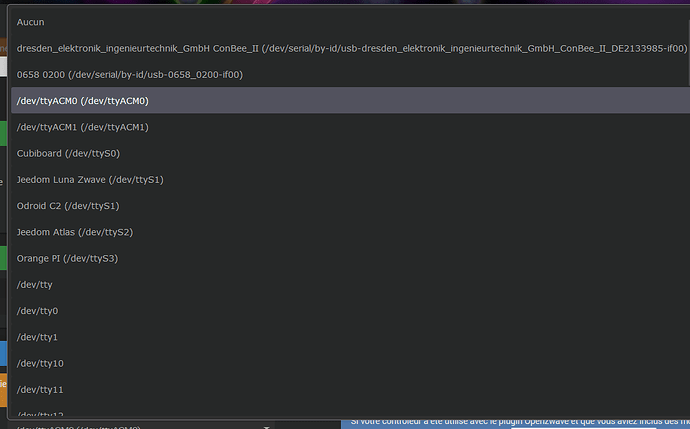Select the /dev/tty11 entry
This screenshot has height=429, width=690.
coord(350,390)
